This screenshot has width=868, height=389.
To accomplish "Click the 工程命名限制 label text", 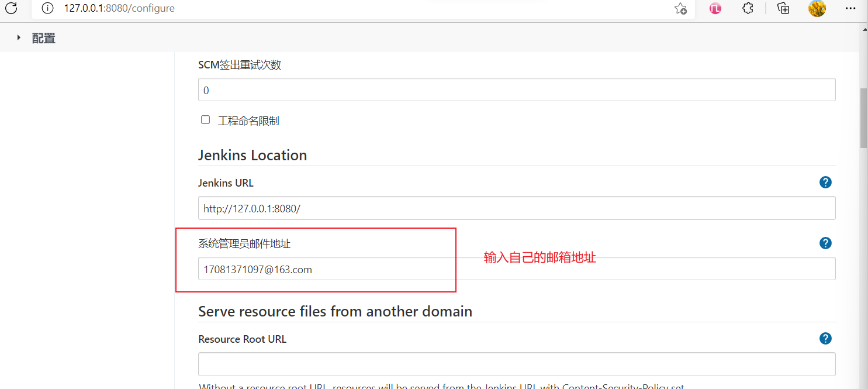I will click(x=248, y=121).
